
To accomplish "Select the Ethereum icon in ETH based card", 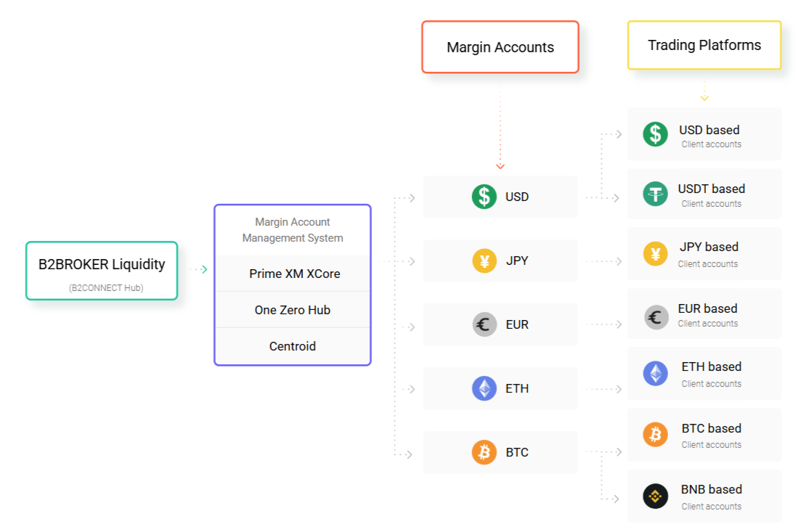I will (656, 373).
